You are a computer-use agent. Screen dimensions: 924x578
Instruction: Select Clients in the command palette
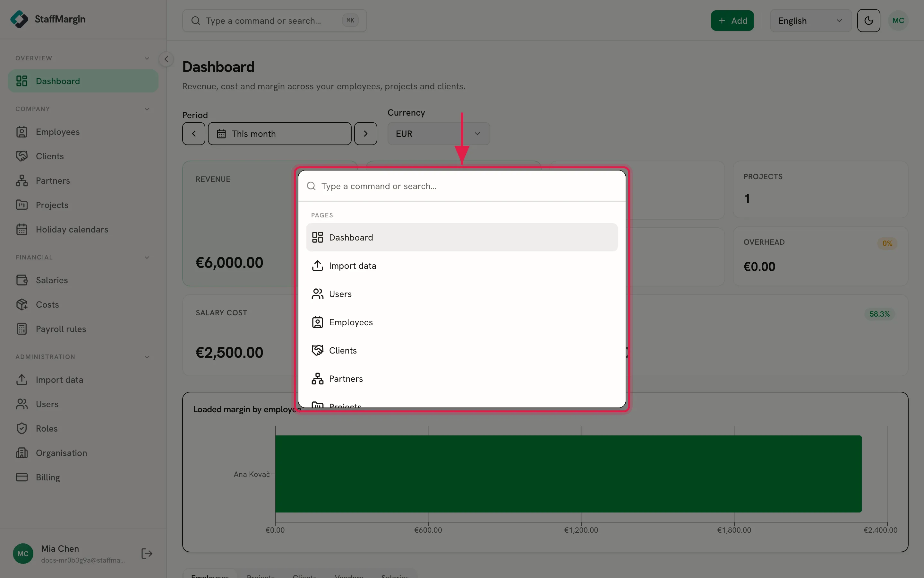pos(462,351)
